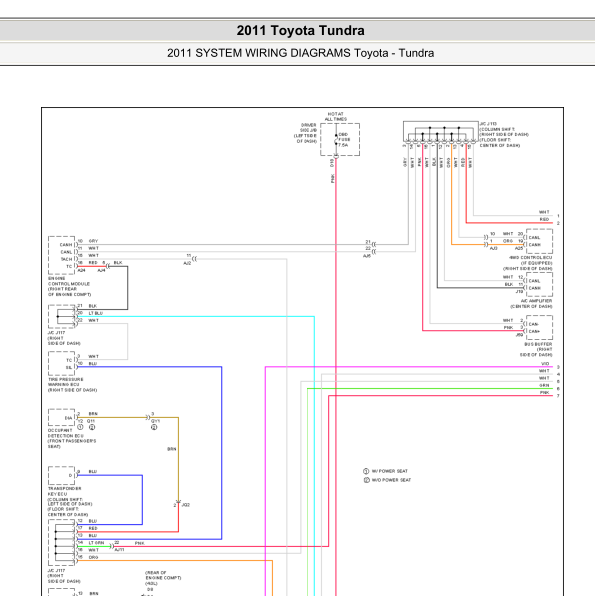Select the "TACH" terminal on engine control module
This screenshot has width=595, height=596.
click(66, 259)
